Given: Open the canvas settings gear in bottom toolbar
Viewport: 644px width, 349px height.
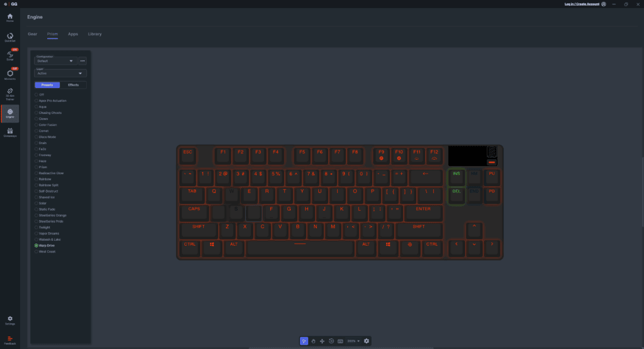Looking at the screenshot, I should pos(367,341).
